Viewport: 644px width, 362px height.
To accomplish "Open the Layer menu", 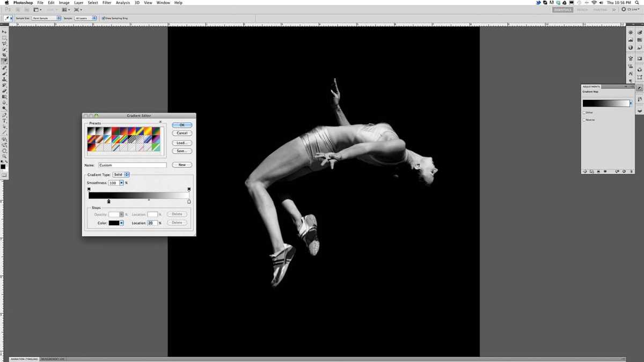I will coord(78,3).
